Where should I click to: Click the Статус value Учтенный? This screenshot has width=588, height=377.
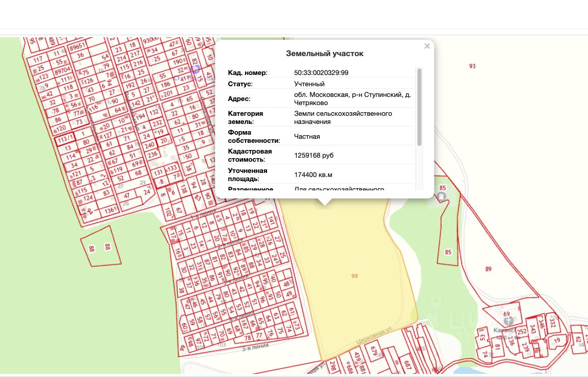pyautogui.click(x=309, y=84)
